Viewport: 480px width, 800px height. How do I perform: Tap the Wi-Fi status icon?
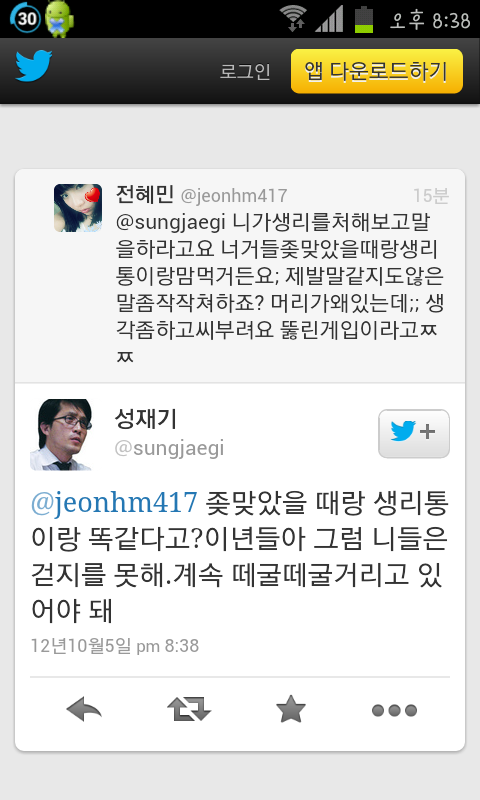pos(293,19)
